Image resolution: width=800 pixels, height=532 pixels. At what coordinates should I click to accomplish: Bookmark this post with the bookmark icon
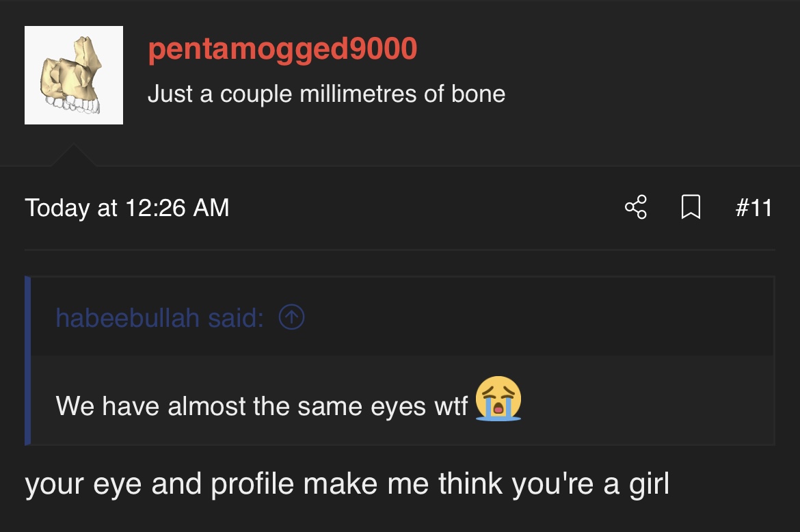click(691, 207)
